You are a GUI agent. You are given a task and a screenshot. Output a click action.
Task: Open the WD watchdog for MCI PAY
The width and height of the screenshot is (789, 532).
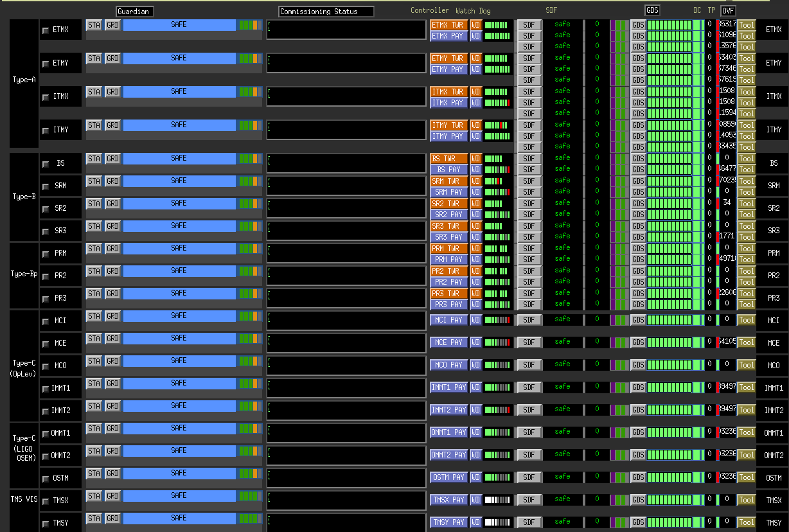click(475, 320)
